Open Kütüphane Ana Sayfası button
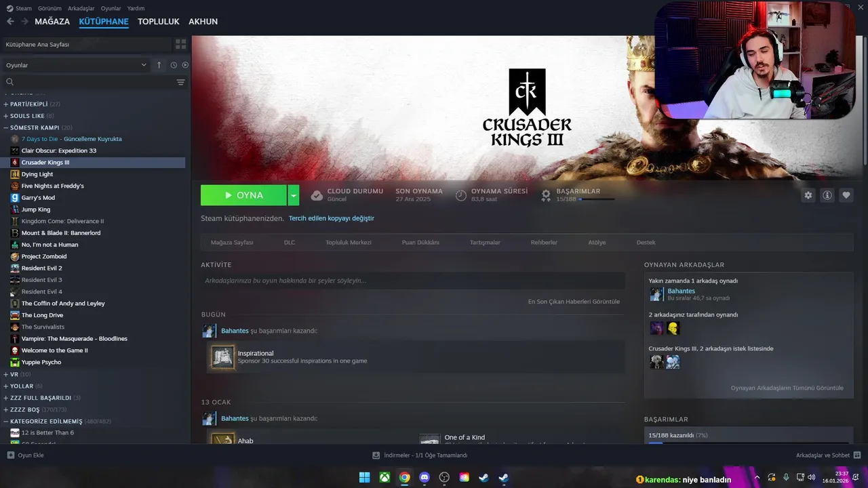This screenshot has width=868, height=488. click(x=85, y=44)
